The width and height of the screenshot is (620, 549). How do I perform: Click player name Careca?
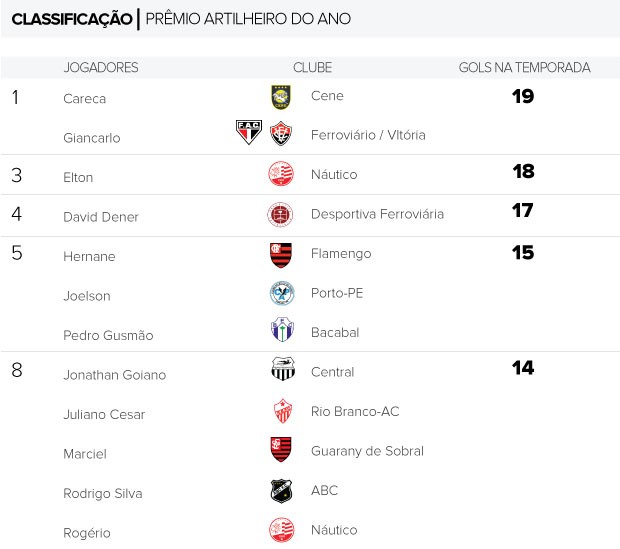click(85, 98)
